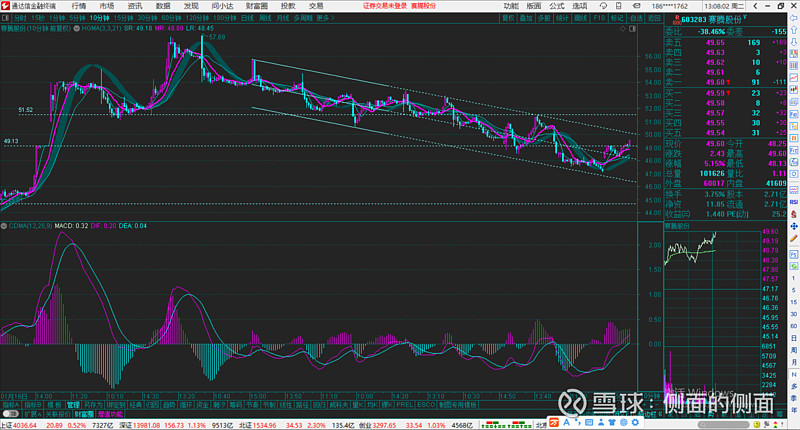800x430 pixels.
Task: Switch chart period to 15分钟
Action: coord(123,18)
